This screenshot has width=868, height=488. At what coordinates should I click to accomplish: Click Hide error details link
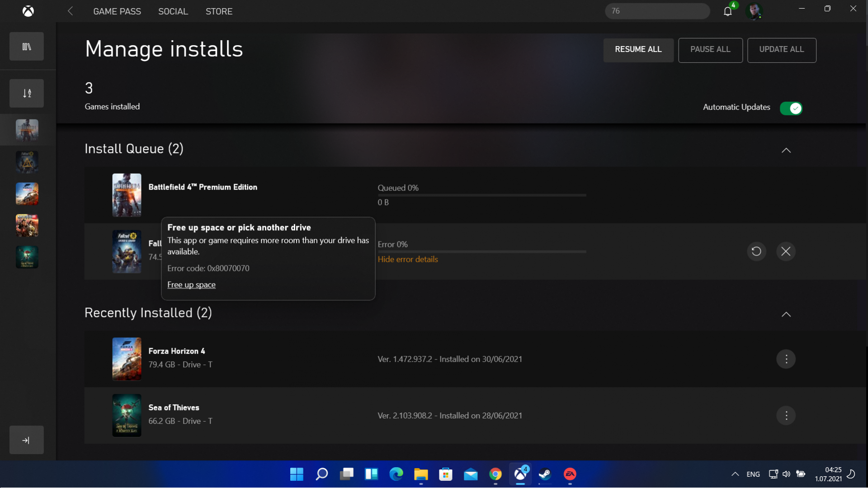[x=408, y=259]
